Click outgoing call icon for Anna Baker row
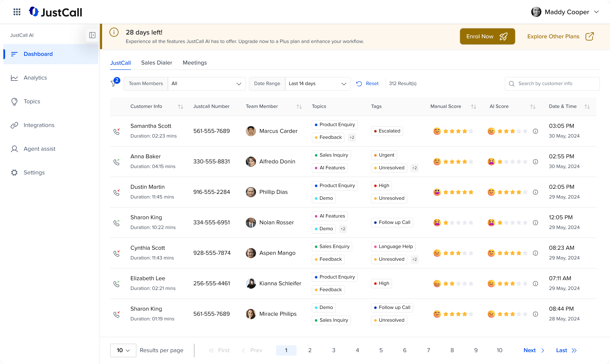The image size is (610, 364). (x=117, y=162)
